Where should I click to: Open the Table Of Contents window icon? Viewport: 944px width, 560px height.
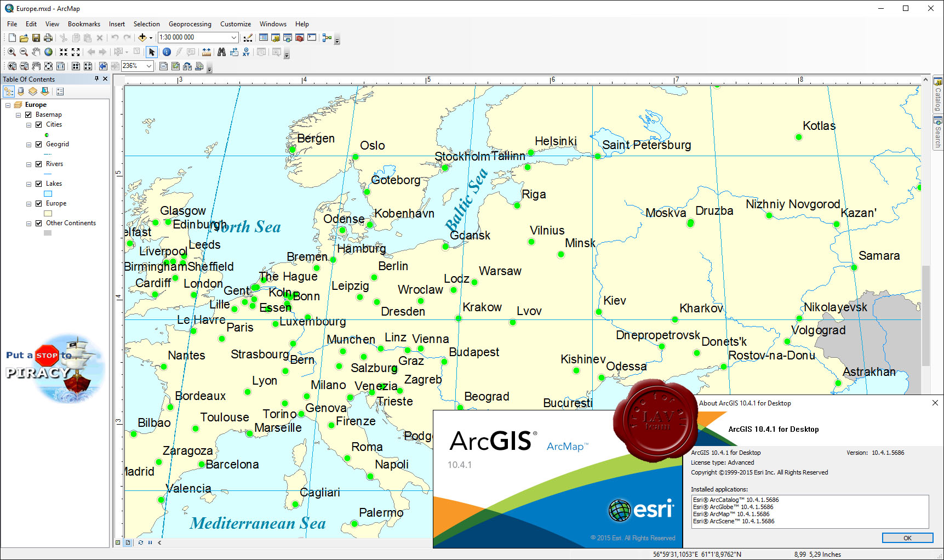[264, 38]
